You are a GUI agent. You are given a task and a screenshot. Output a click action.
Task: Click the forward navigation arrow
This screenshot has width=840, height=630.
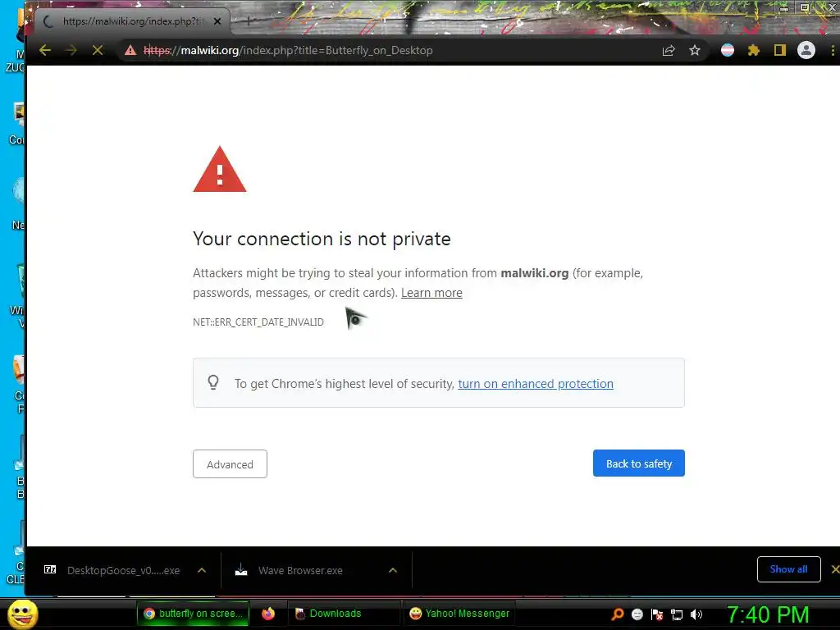[71, 50]
